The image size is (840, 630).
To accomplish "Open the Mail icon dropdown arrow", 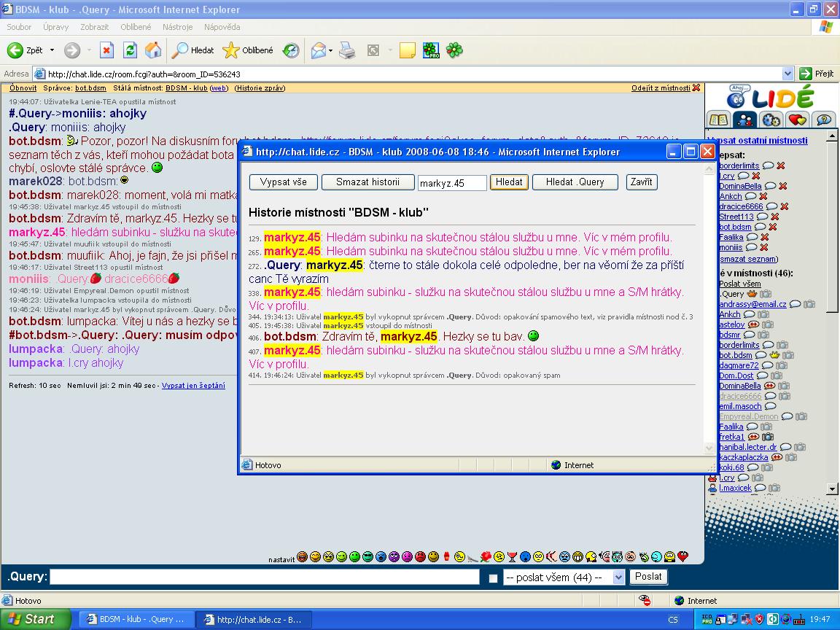I will pos(330,51).
